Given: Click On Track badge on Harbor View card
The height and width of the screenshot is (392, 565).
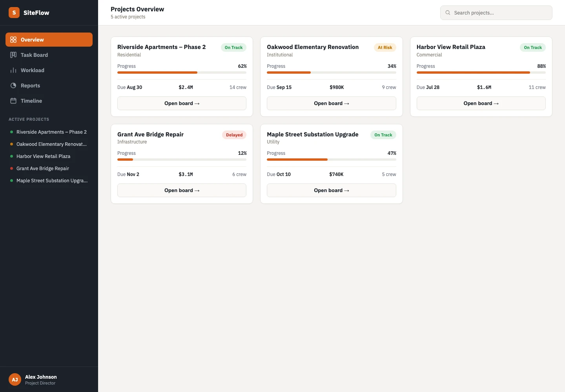Looking at the screenshot, I should pyautogui.click(x=533, y=47).
